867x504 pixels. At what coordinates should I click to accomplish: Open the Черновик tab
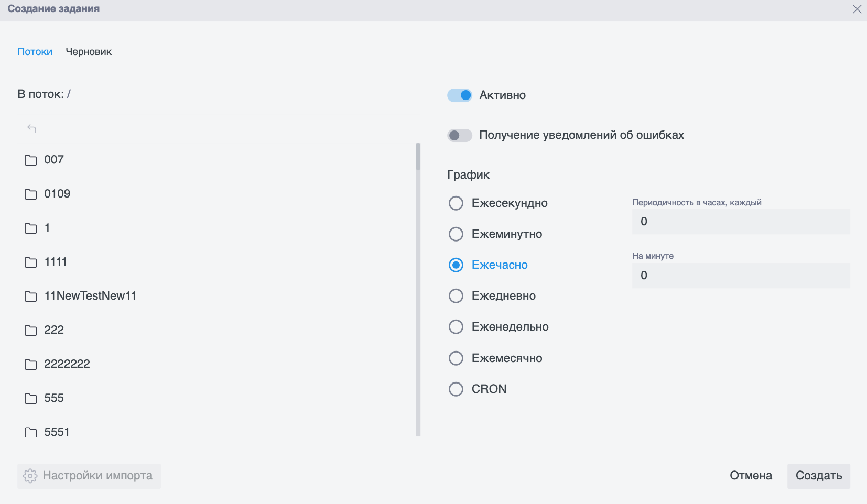click(89, 52)
